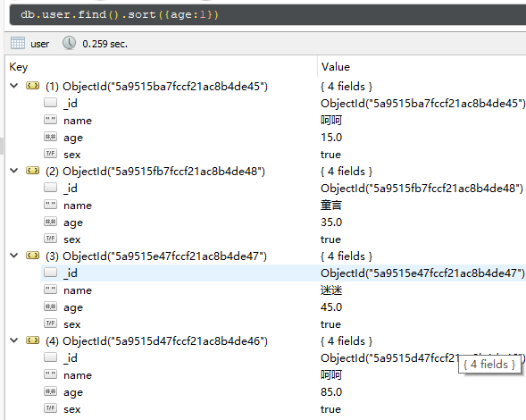Click the ObjectId value ending 4de48 in Value column
Image resolution: width=526 pixels, height=420 pixels.
point(422,189)
